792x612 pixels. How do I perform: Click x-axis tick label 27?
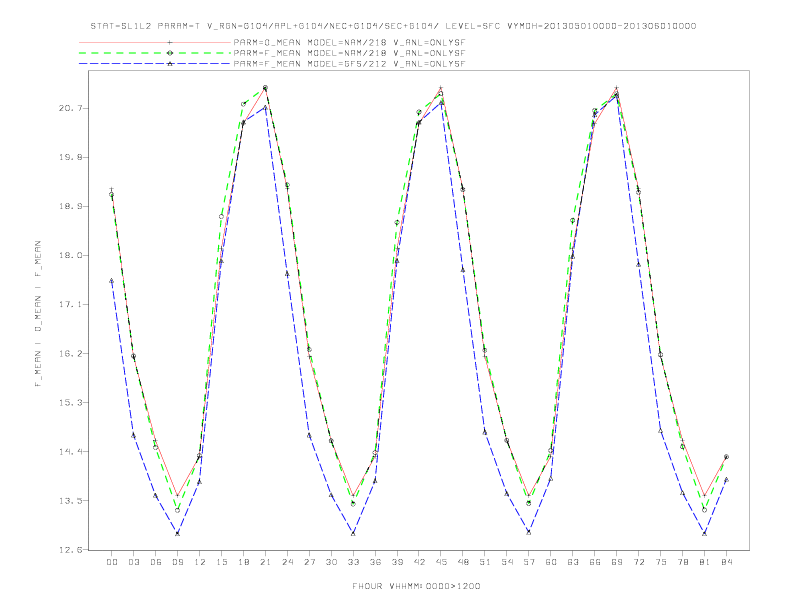pyautogui.click(x=309, y=562)
